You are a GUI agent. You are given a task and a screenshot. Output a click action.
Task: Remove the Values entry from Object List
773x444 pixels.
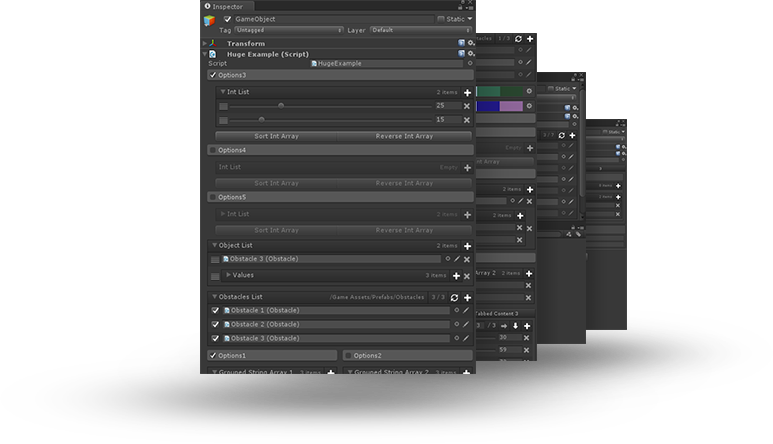[x=467, y=276]
